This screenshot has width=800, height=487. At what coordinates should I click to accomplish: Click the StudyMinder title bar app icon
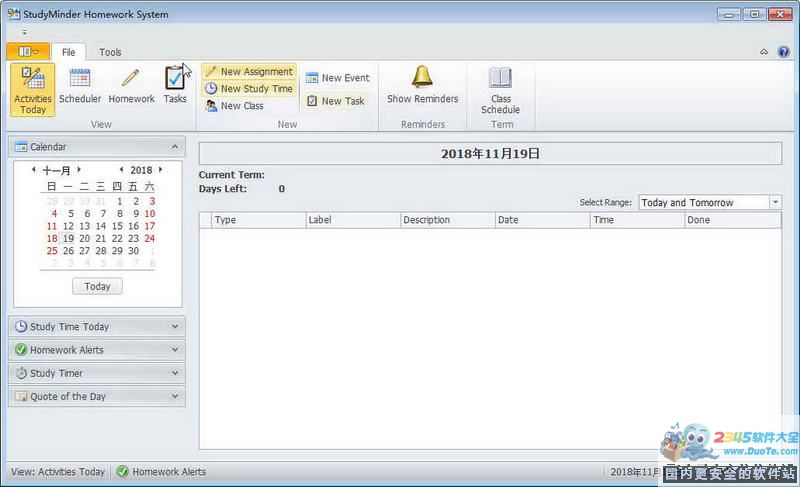pyautogui.click(x=14, y=14)
